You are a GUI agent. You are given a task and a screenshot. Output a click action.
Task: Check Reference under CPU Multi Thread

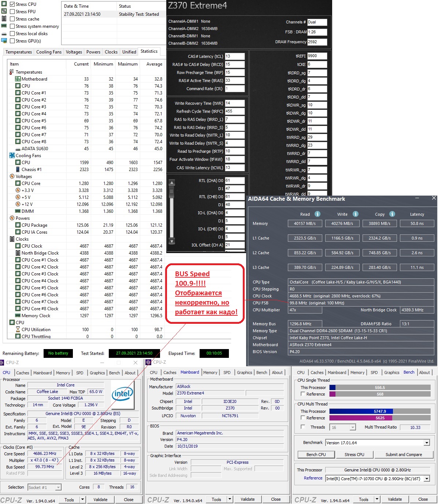(x=303, y=418)
